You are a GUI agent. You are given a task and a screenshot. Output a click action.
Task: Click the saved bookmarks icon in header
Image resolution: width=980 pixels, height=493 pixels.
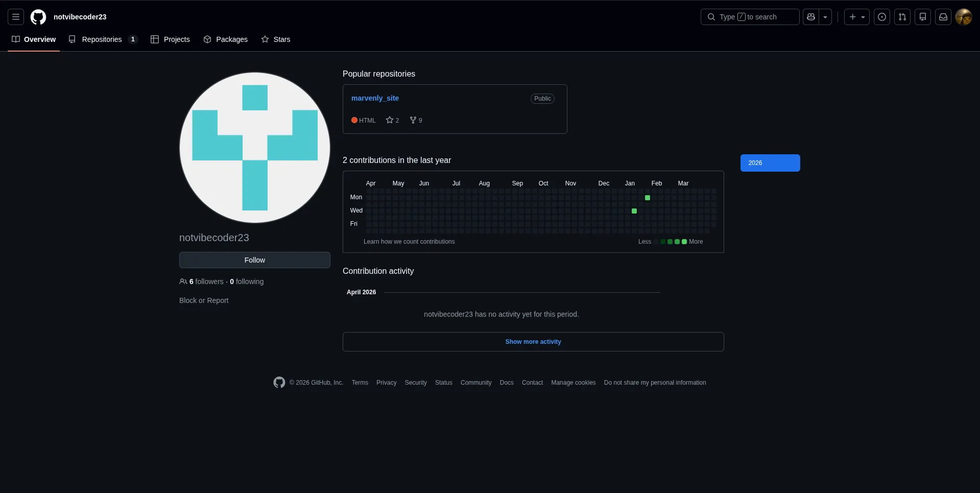coord(922,17)
